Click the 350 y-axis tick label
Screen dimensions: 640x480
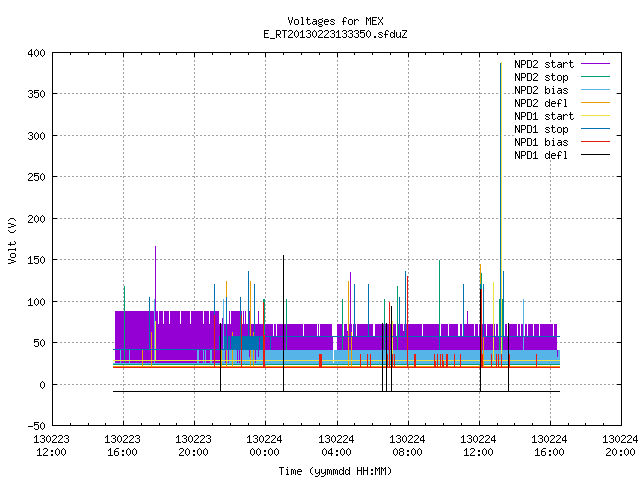(x=36, y=94)
